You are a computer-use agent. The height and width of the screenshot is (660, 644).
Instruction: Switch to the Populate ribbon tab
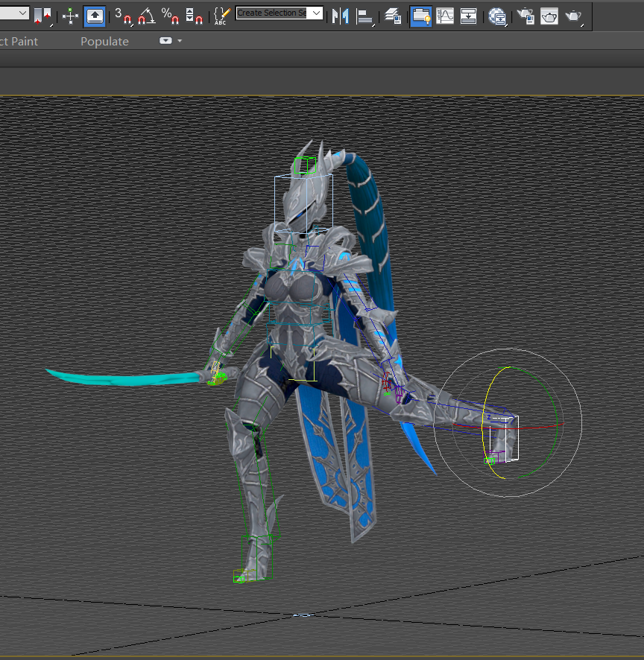(x=104, y=42)
